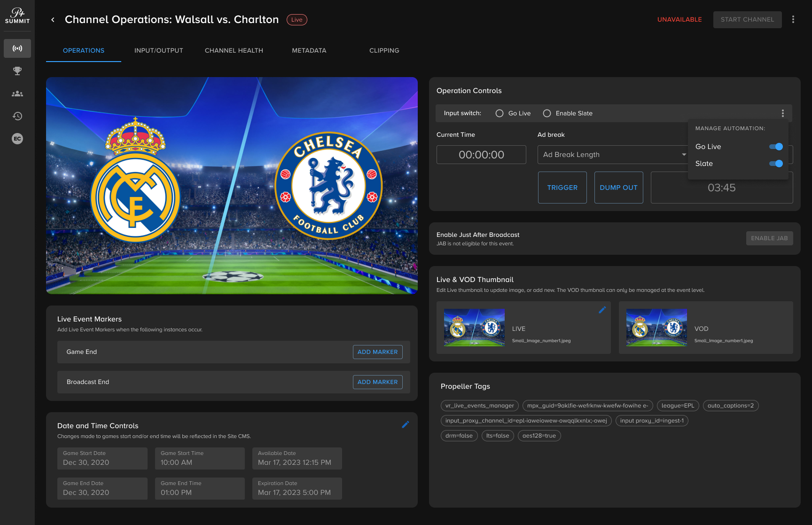
Task: Edit the Live thumbnail with pencil icon
Action: pos(602,310)
